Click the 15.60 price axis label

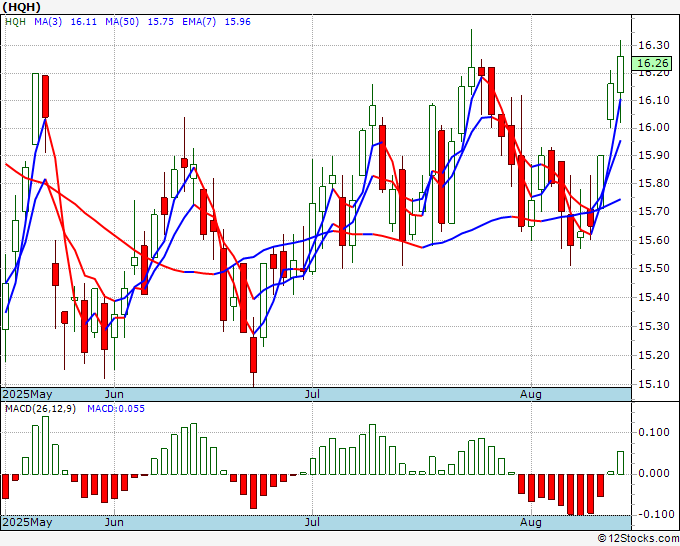coord(654,240)
